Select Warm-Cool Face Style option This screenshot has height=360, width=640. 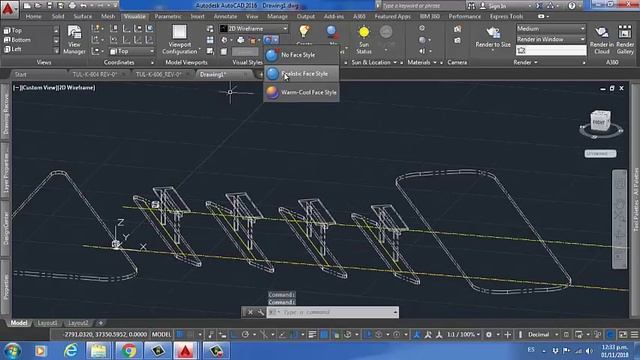[x=301, y=93]
